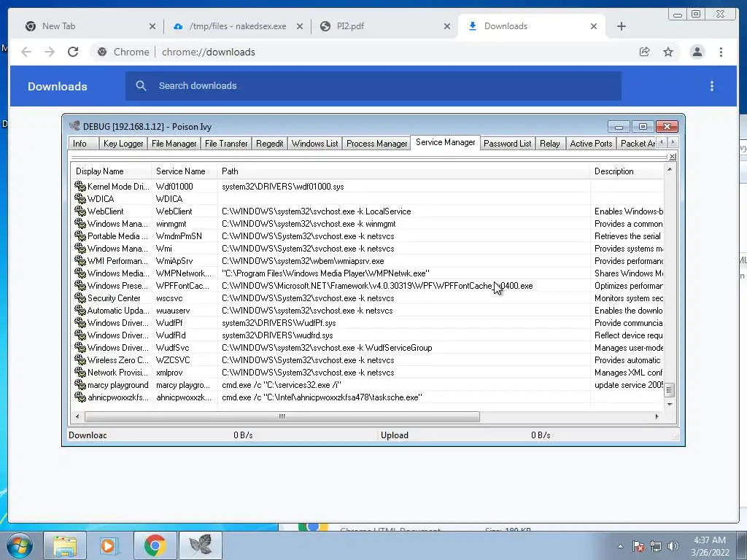Image resolution: width=747 pixels, height=560 pixels.
Task: Select WudfSvc service name text
Action: [172, 348]
